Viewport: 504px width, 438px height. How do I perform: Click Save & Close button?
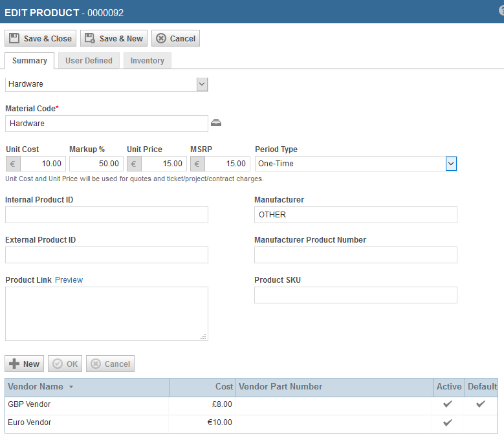41,38
